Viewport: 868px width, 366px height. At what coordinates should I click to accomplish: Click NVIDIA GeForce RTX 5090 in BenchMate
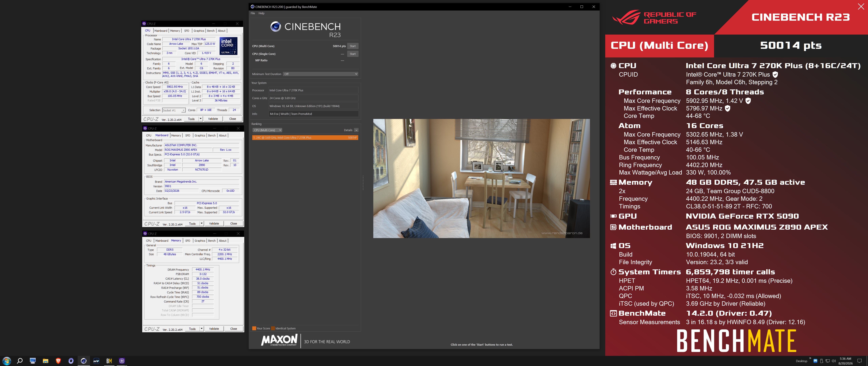point(742,216)
